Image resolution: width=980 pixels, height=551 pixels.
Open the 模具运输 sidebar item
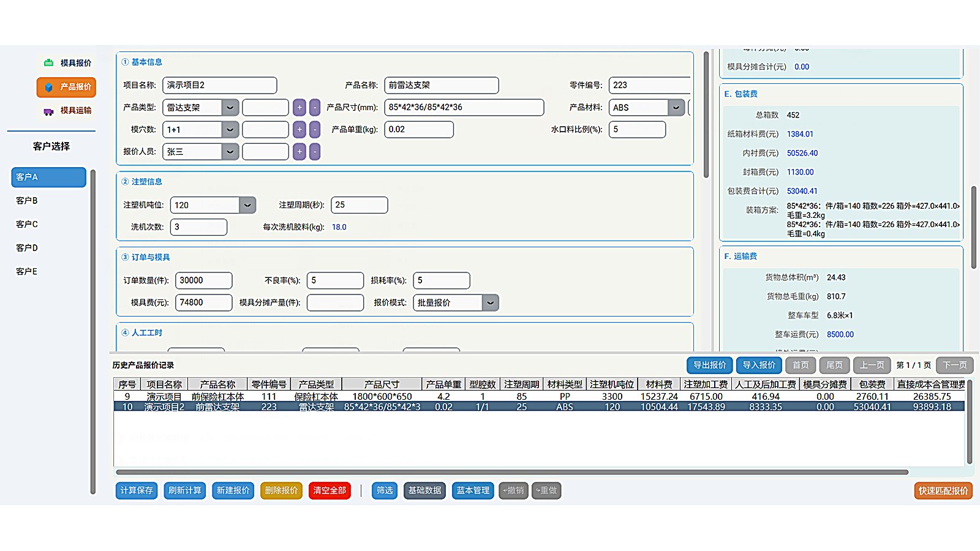67,111
